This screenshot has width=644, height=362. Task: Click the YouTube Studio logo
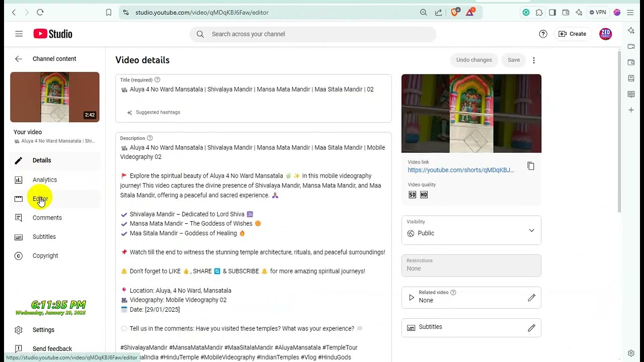pyautogui.click(x=53, y=34)
